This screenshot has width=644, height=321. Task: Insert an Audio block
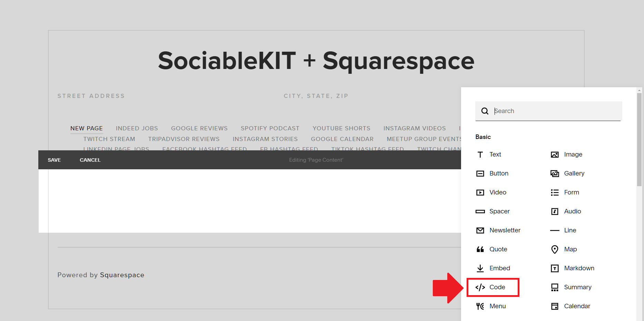coord(573,211)
